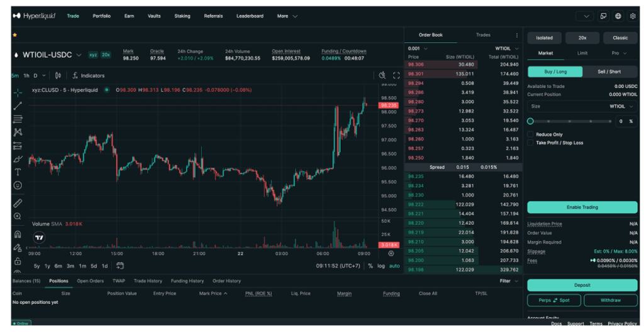Toggle the favorite star icon
Image resolution: width=644 pixels, height=336 pixels.
tap(15, 35)
